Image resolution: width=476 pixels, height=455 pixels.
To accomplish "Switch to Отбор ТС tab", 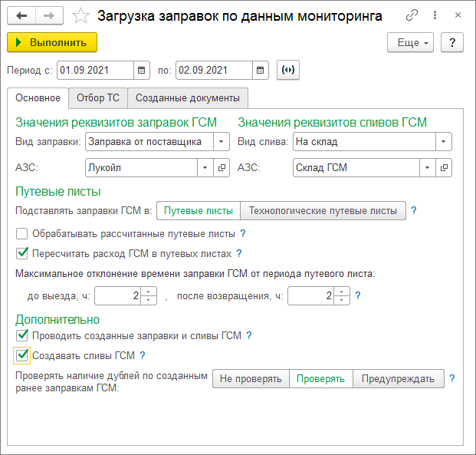I will click(97, 97).
